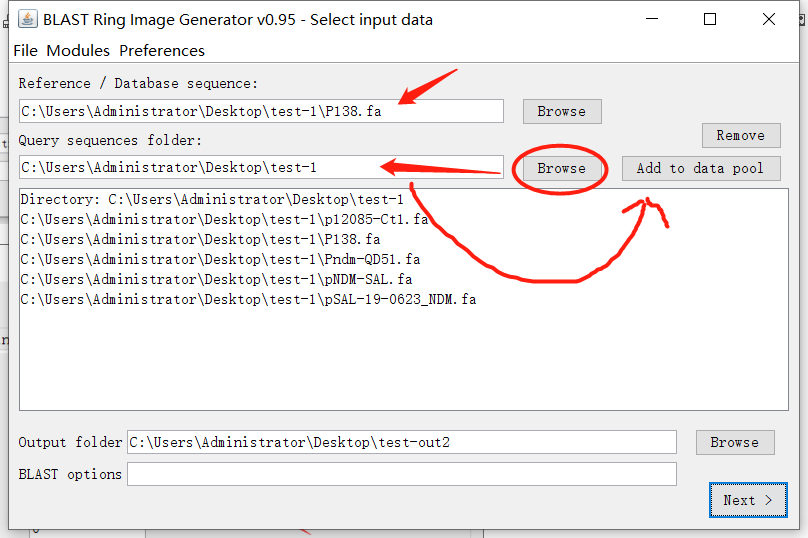Select p12085-Ct1.fa in the file list
This screenshot has height=538, width=808.
[224, 219]
